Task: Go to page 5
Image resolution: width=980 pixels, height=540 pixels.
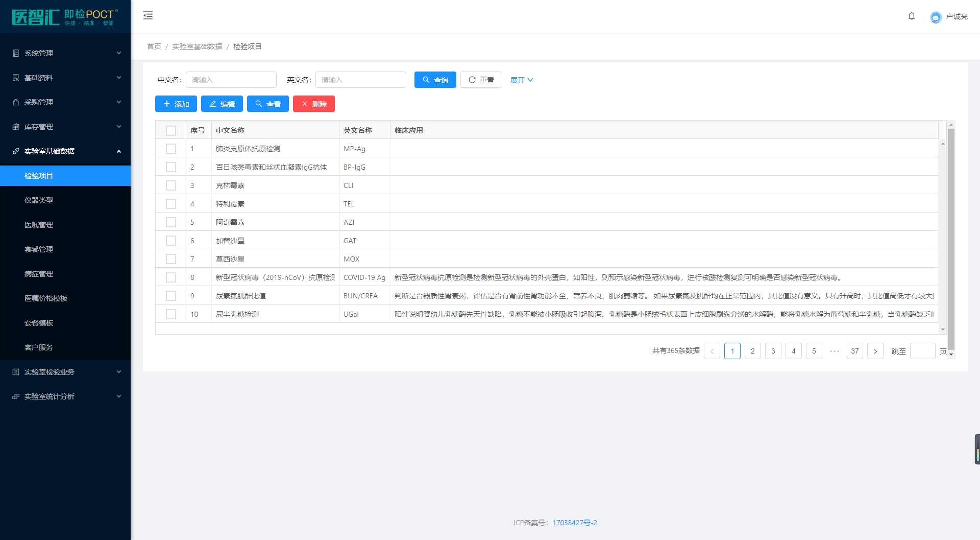Action: tap(814, 351)
